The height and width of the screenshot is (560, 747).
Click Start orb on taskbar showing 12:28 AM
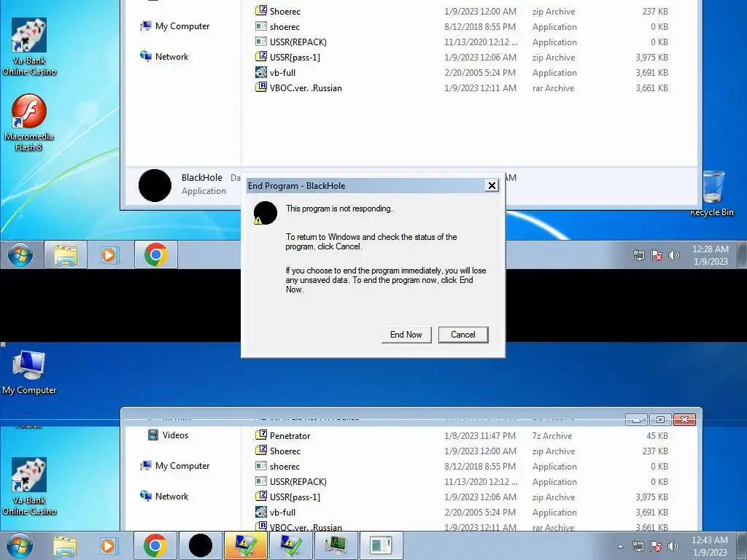pos(20,254)
